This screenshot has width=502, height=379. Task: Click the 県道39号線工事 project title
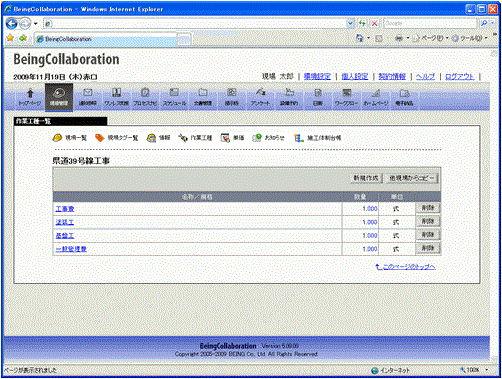click(x=81, y=161)
